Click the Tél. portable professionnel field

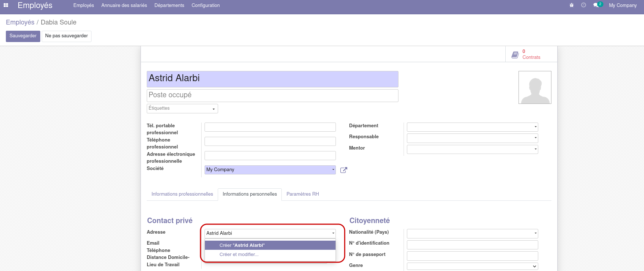(270, 127)
